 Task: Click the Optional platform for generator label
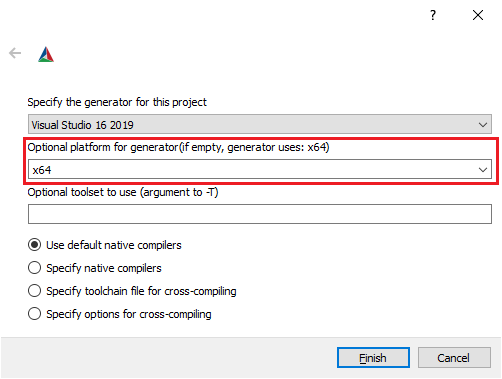178,147
